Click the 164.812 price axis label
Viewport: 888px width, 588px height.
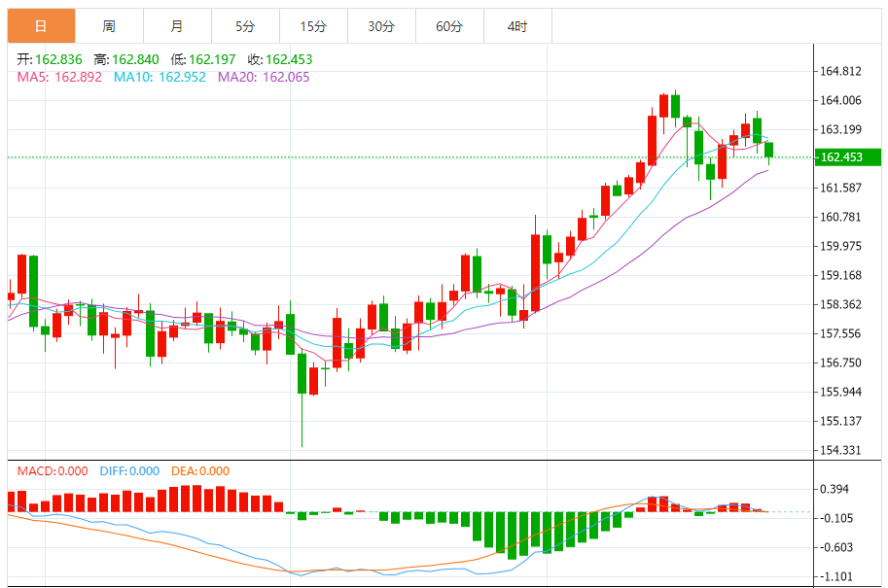[x=840, y=71]
